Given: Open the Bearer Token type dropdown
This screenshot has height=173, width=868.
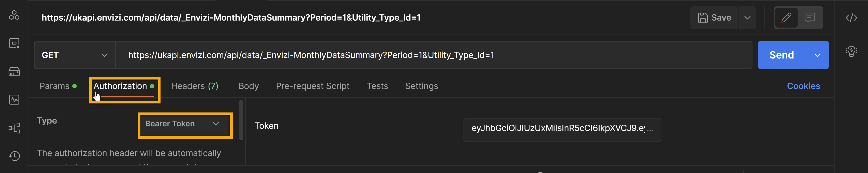Looking at the screenshot, I should (x=185, y=124).
